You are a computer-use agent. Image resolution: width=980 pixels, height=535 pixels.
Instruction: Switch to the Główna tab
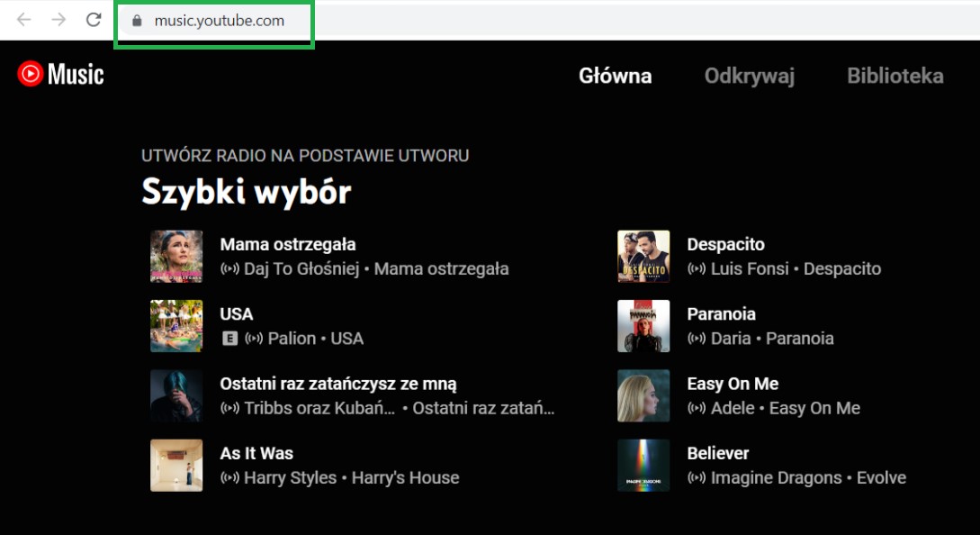tap(615, 76)
